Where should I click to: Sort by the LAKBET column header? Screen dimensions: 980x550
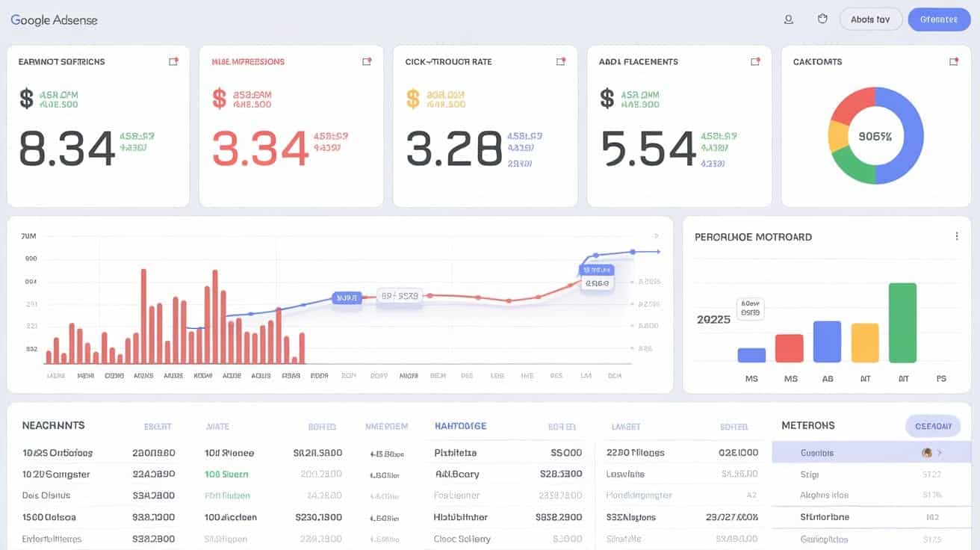pos(626,426)
